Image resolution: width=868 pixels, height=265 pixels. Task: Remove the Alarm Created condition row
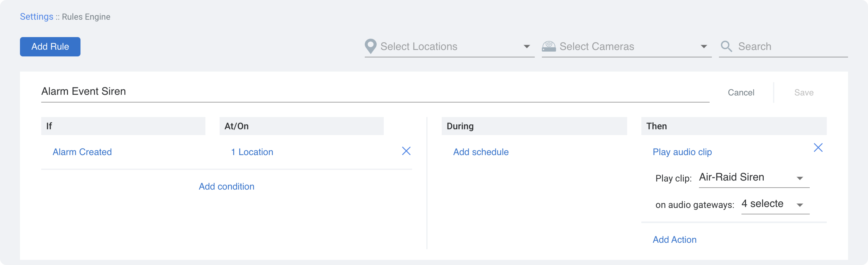point(406,151)
